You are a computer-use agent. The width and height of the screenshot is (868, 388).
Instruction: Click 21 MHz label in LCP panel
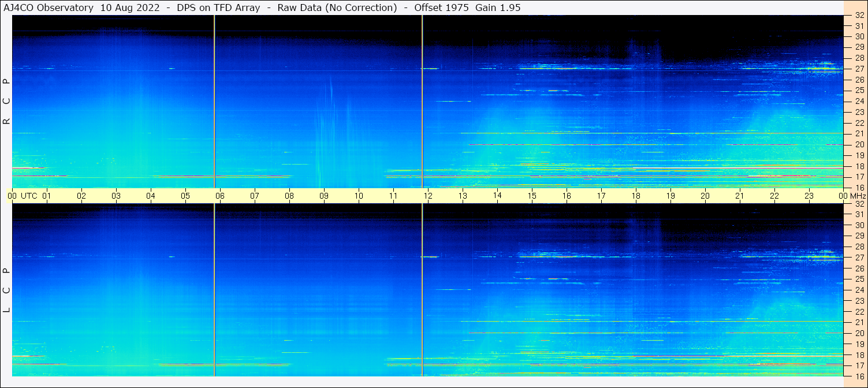click(859, 322)
